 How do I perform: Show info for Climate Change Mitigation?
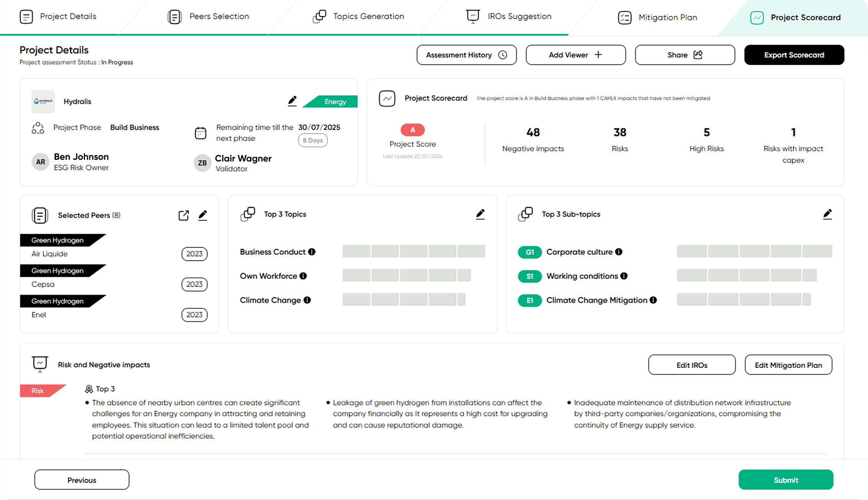[653, 300]
